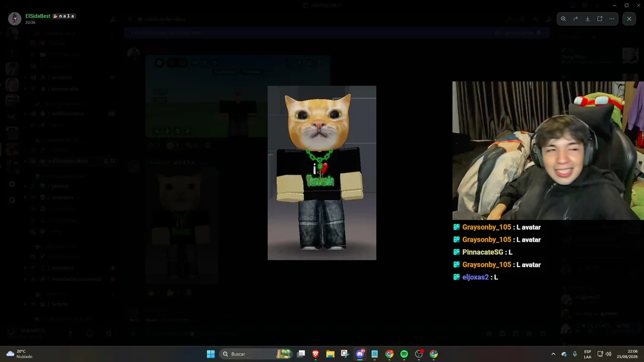
Task: Launch Brave browser from the taskbar
Action: (x=315, y=354)
